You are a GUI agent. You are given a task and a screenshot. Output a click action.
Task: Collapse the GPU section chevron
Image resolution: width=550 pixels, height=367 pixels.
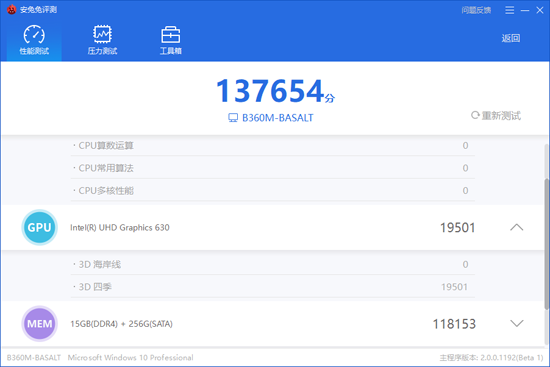[x=516, y=227]
